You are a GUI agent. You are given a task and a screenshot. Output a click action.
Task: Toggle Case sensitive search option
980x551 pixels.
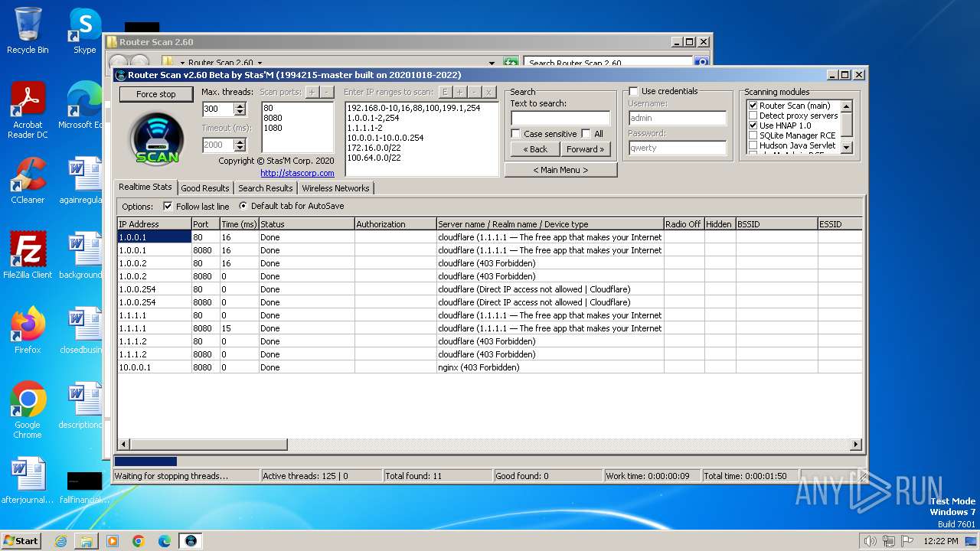tap(516, 134)
